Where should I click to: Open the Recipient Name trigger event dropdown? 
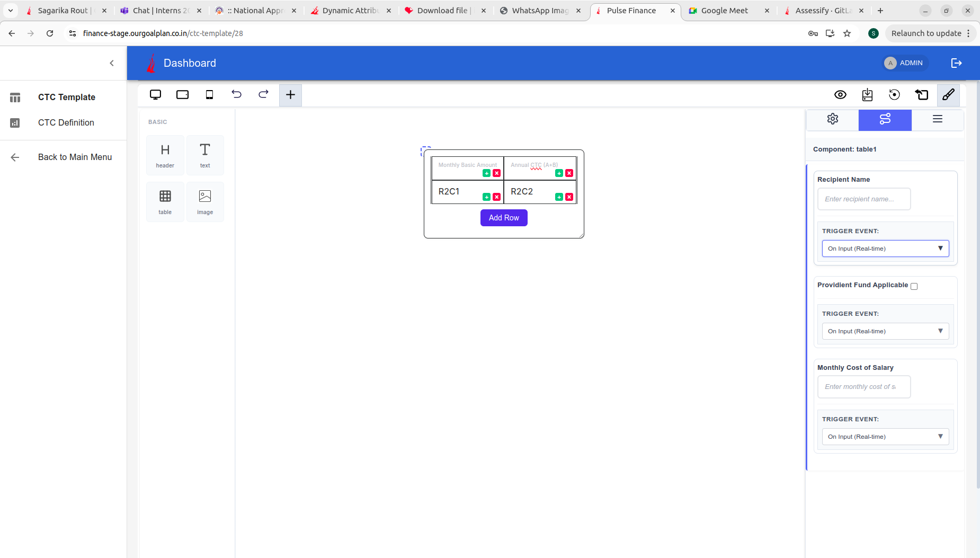point(885,248)
